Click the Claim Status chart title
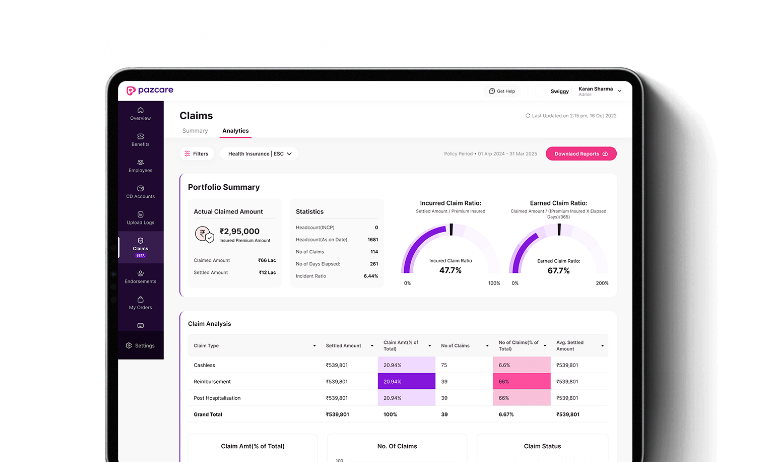This screenshot has width=768, height=462. (542, 446)
